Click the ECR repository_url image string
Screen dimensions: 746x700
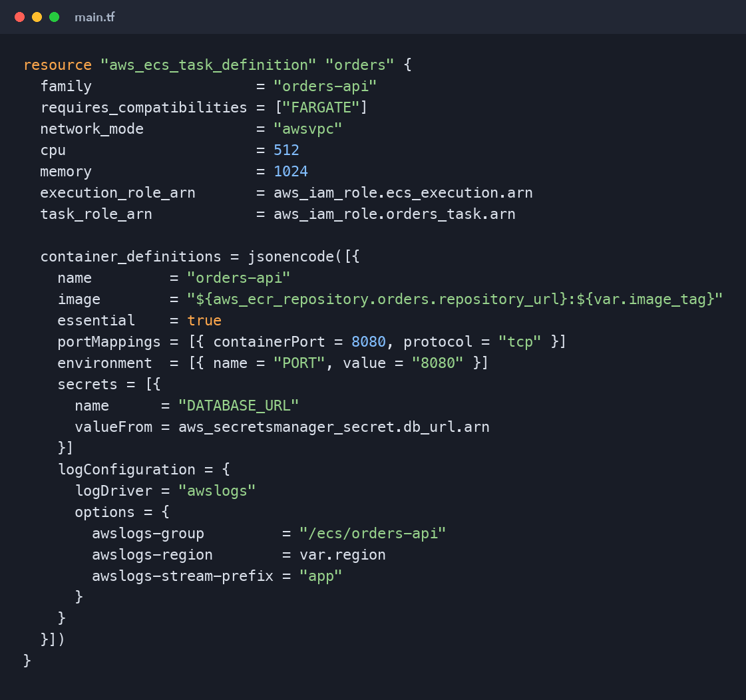point(455,299)
